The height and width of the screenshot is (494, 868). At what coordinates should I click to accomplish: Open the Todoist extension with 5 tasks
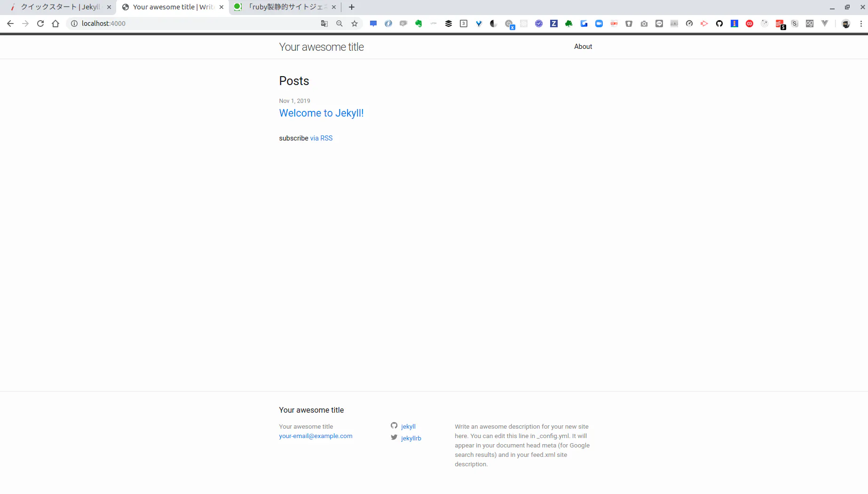point(780,23)
